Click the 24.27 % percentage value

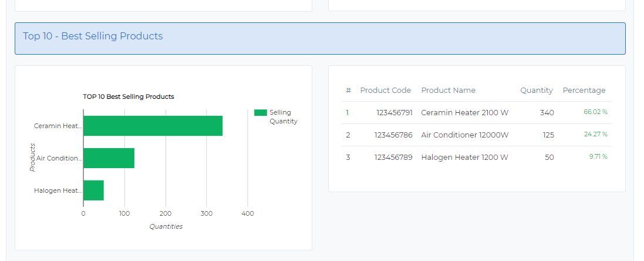pyautogui.click(x=595, y=135)
